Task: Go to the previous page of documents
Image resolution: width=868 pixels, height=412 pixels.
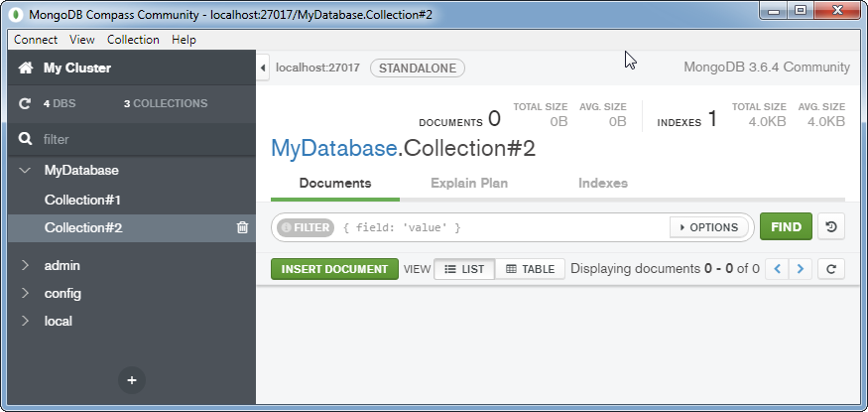Action: click(777, 269)
